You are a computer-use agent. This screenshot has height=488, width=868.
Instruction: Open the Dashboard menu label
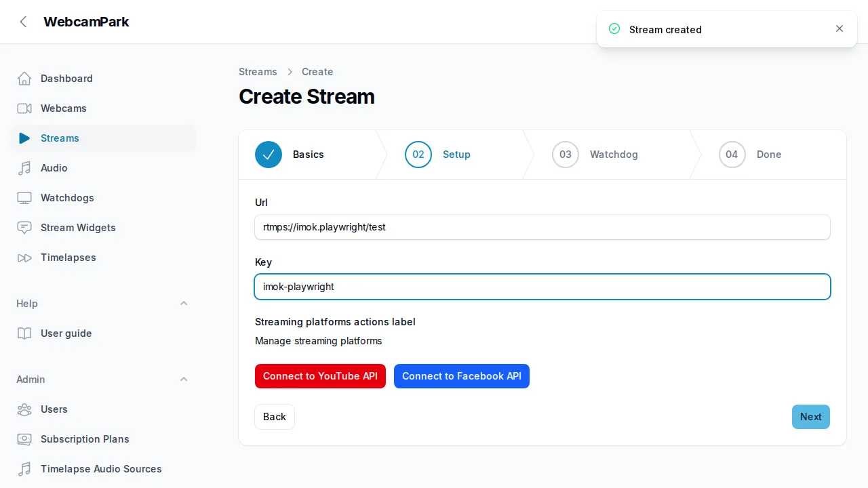[x=66, y=79]
